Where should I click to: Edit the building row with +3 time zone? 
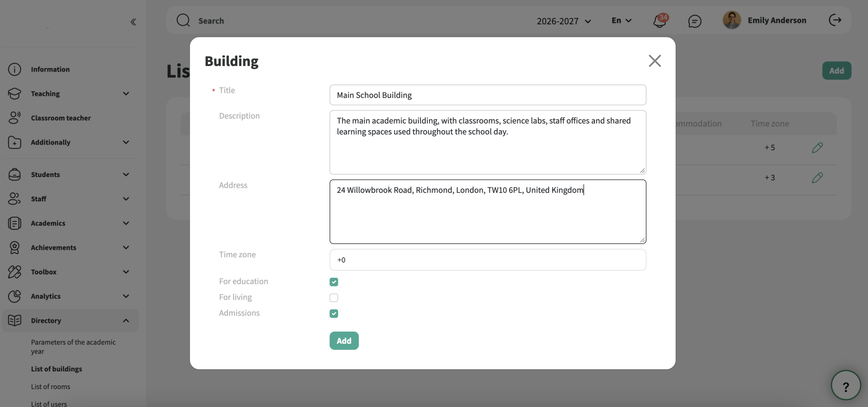(x=817, y=177)
